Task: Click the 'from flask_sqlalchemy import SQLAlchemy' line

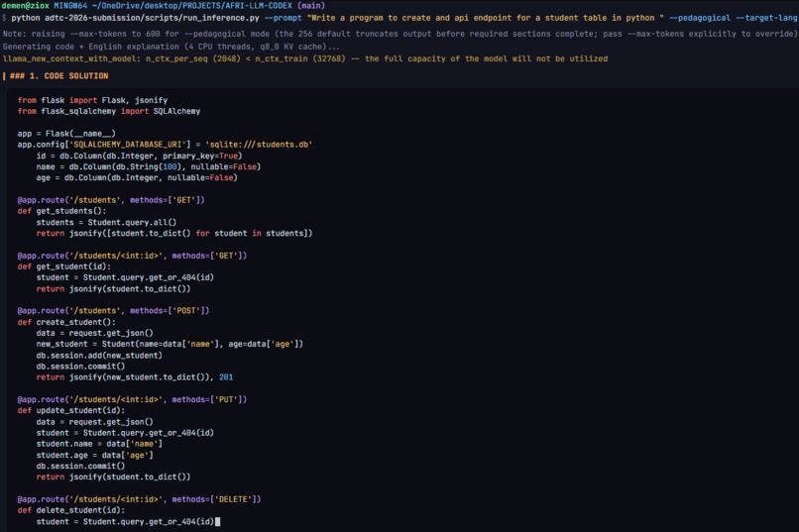Action: [109, 111]
